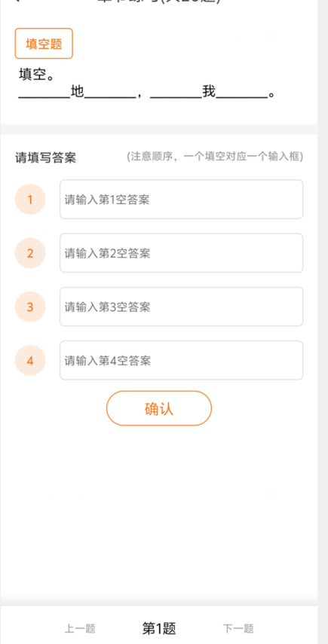Focus the second blank answer input box
This screenshot has height=644, width=328.
[181, 253]
